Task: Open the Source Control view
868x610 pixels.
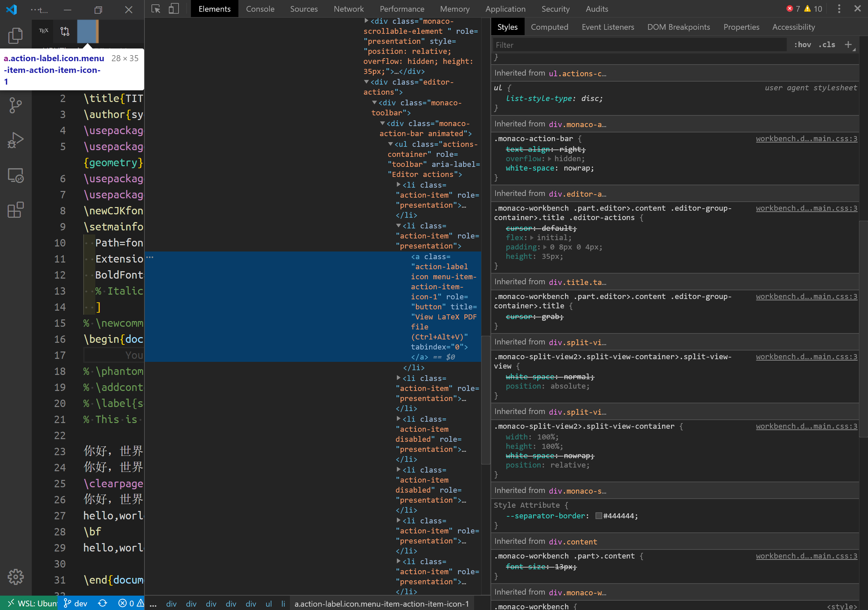Action: click(x=15, y=105)
